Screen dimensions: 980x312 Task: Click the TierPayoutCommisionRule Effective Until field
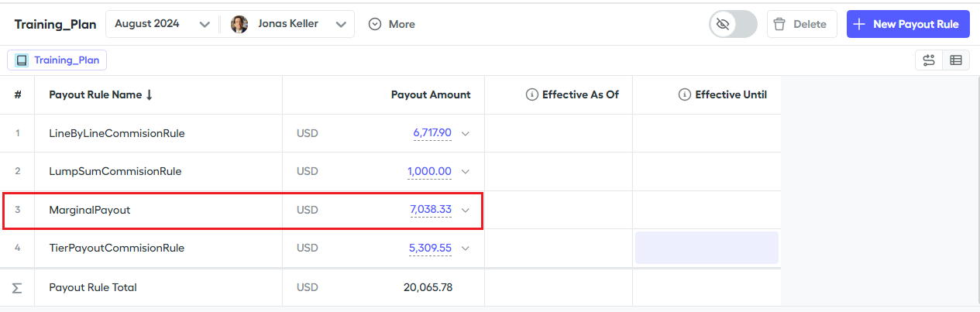click(707, 249)
